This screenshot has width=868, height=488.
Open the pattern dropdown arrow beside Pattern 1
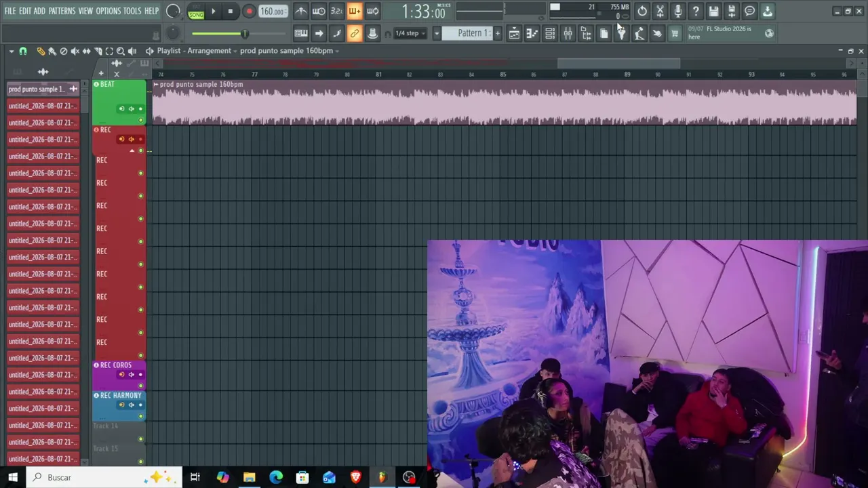(436, 33)
